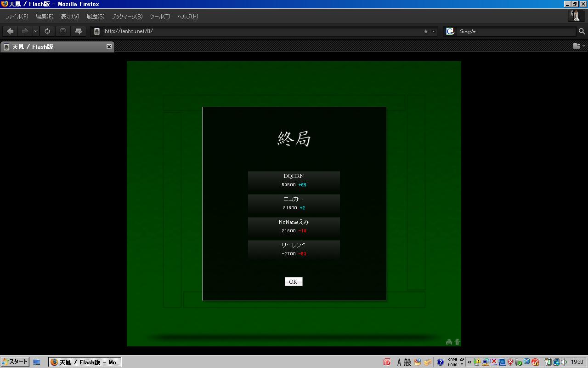This screenshot has height=368, width=588.
Task: Click the language bar restore icon
Action: coord(462,359)
